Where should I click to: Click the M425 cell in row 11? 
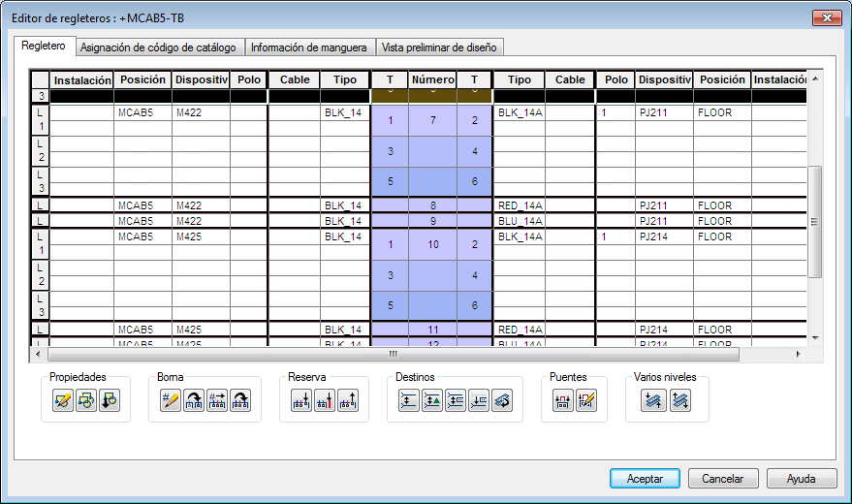coord(201,330)
